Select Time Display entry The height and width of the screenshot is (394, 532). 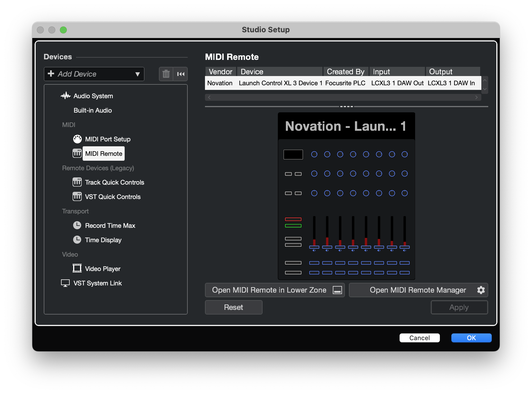pyautogui.click(x=103, y=240)
